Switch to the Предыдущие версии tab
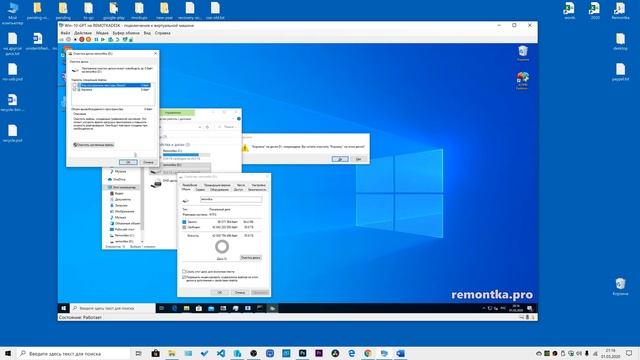 217,185
